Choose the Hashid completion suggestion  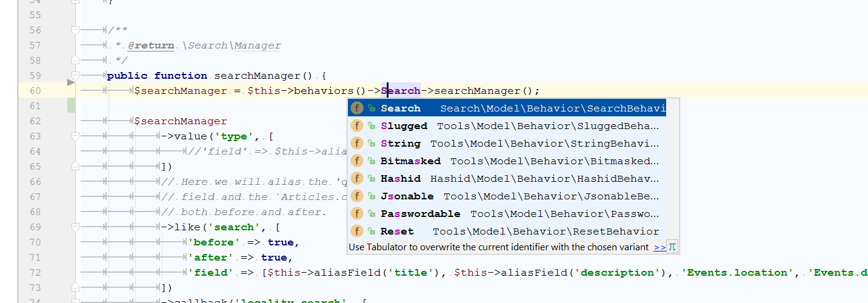(x=507, y=179)
